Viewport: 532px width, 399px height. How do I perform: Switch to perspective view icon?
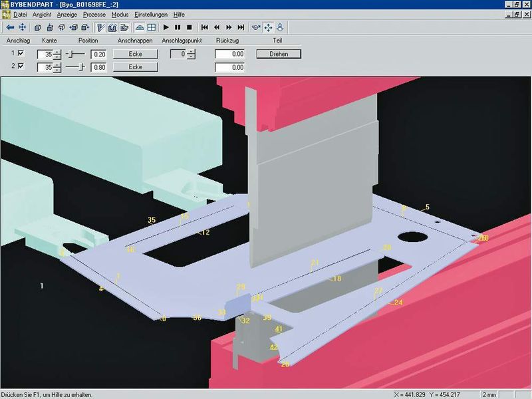(140, 27)
